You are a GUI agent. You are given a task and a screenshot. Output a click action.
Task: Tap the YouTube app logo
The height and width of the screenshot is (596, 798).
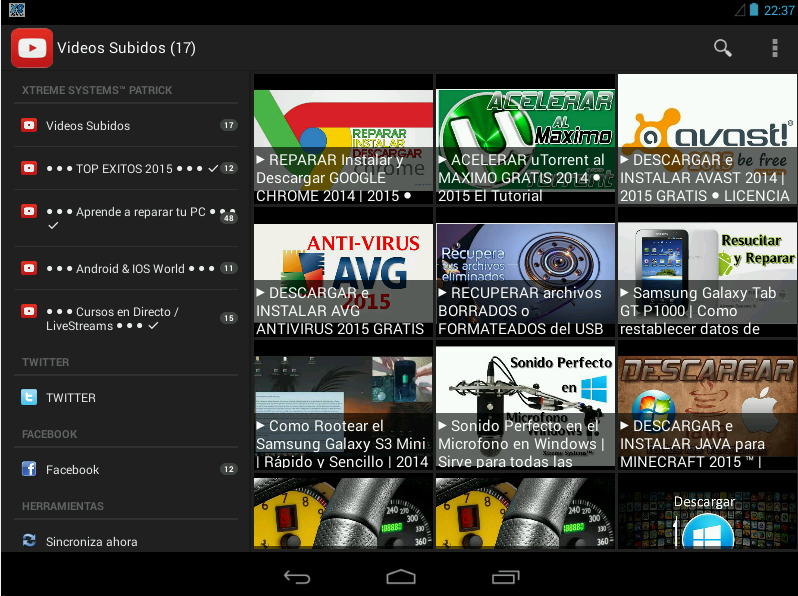pos(32,48)
